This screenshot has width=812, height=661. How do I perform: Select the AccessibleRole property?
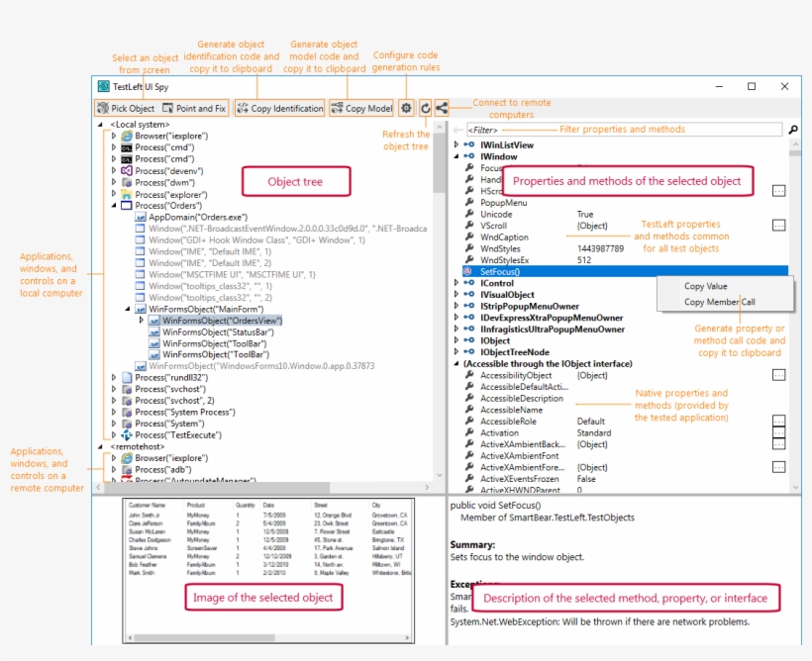point(508,421)
